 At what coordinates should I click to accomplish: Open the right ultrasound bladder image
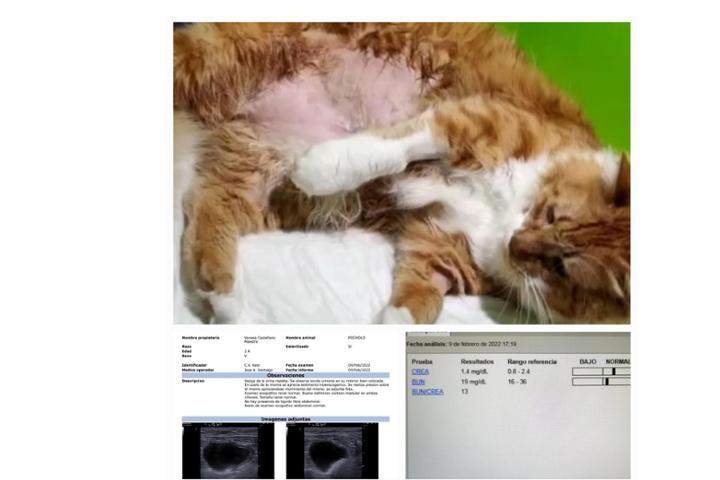[332, 451]
